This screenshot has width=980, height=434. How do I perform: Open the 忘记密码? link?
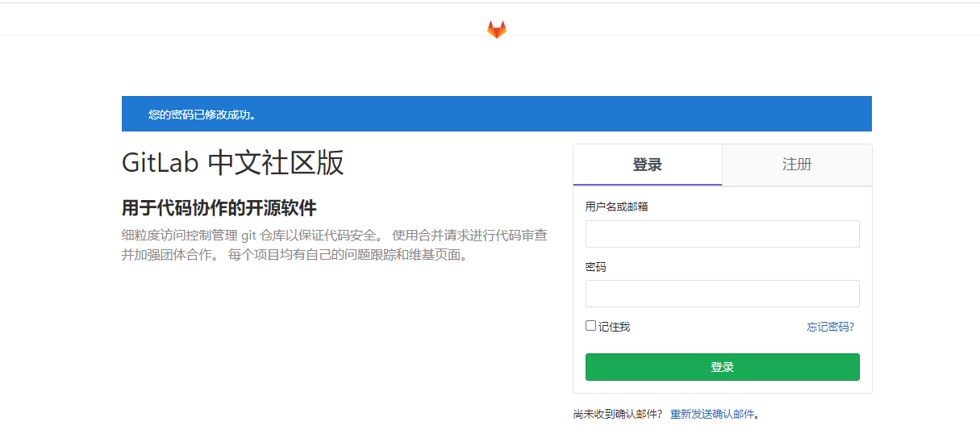coord(830,327)
